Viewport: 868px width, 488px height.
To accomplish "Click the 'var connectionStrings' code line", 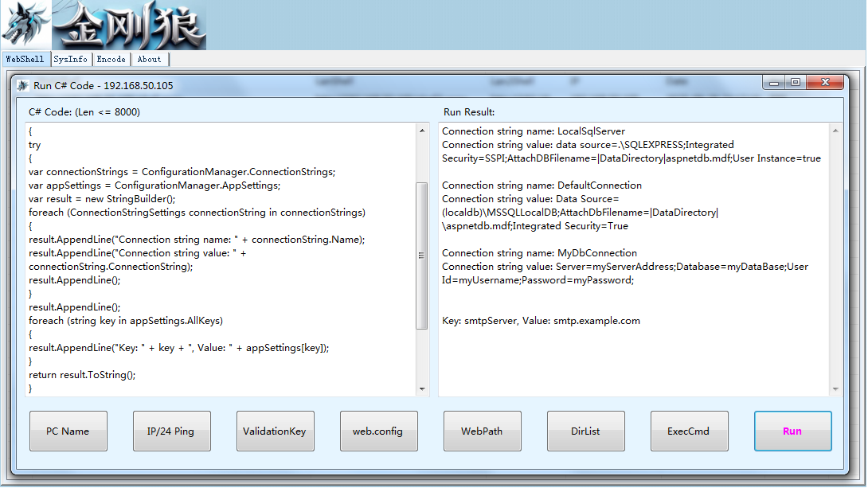I will (182, 171).
